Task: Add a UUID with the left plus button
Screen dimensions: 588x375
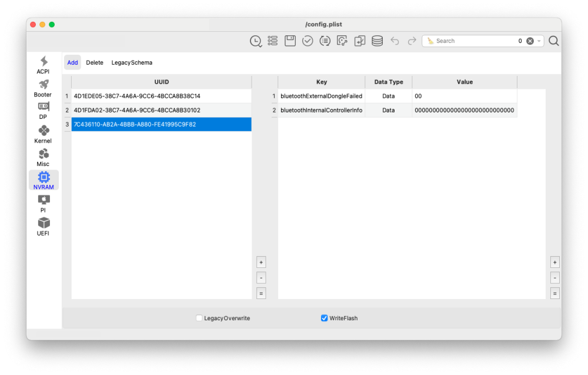Action: pyautogui.click(x=262, y=263)
